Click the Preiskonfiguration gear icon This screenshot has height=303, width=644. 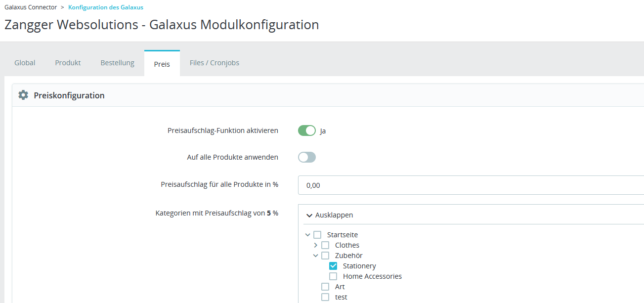(23, 95)
